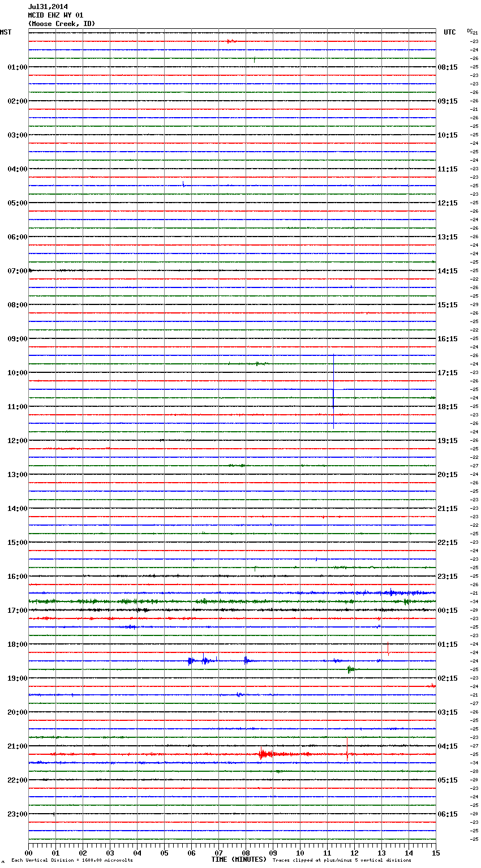481x868 pixels.
Task: Click the UTC timezone header
Action: [x=450, y=32]
